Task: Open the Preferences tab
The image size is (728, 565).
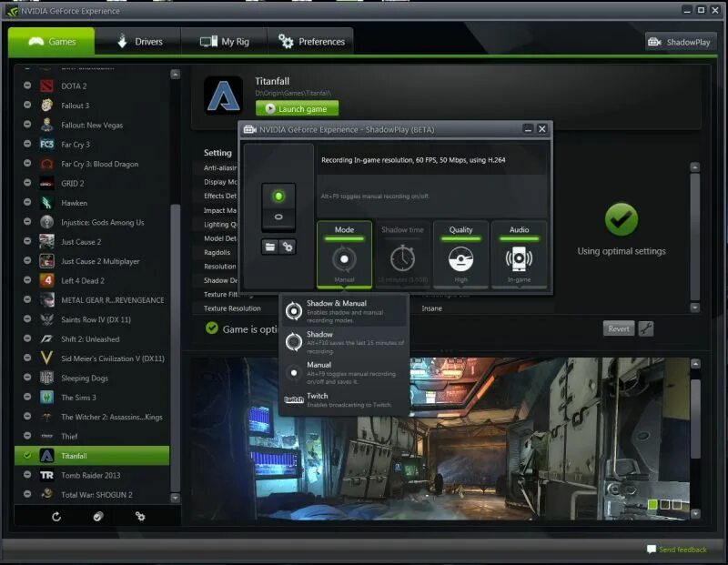Action: click(310, 41)
